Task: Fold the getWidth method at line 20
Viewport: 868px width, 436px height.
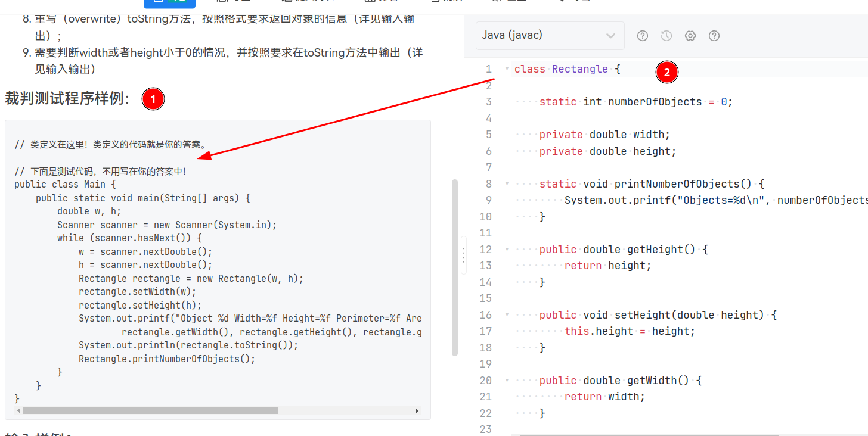Action: point(507,381)
